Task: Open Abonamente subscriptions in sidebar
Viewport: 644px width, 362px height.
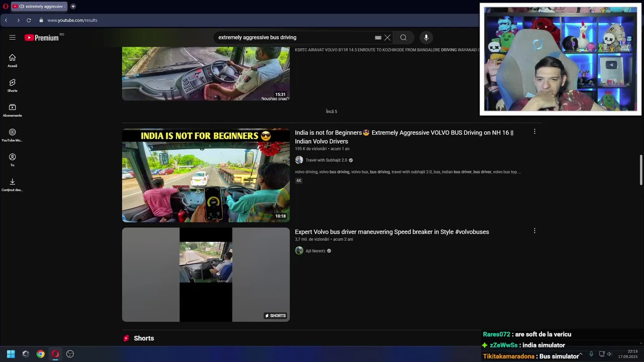Action: coord(12,110)
